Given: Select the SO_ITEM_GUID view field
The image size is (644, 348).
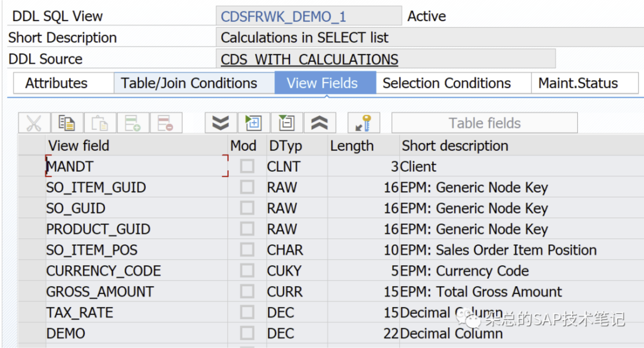Looking at the screenshot, I should [137, 187].
